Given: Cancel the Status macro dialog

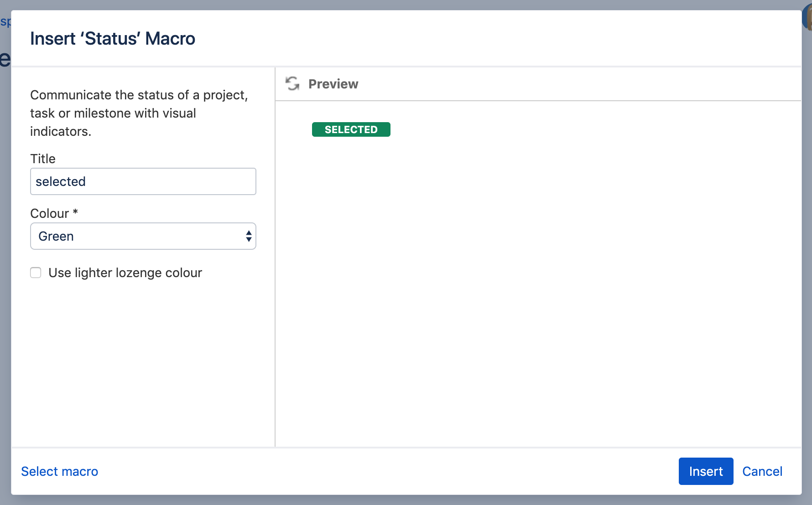Looking at the screenshot, I should (x=762, y=471).
